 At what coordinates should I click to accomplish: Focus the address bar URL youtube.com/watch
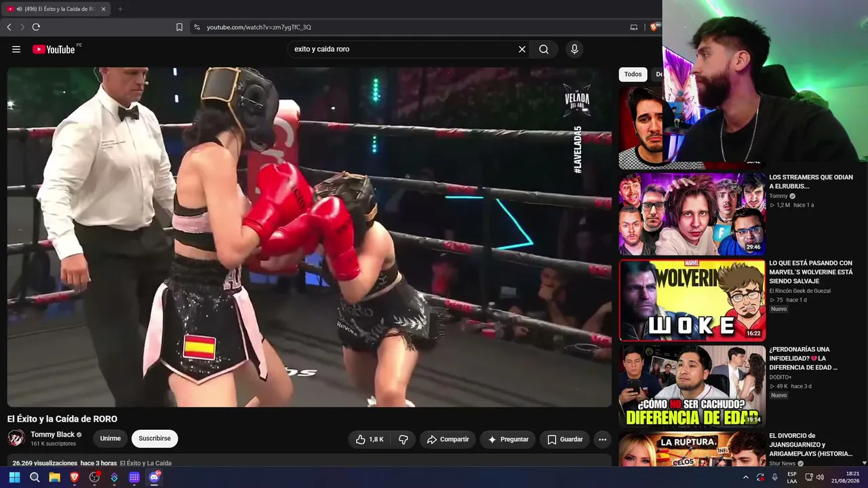pos(259,27)
